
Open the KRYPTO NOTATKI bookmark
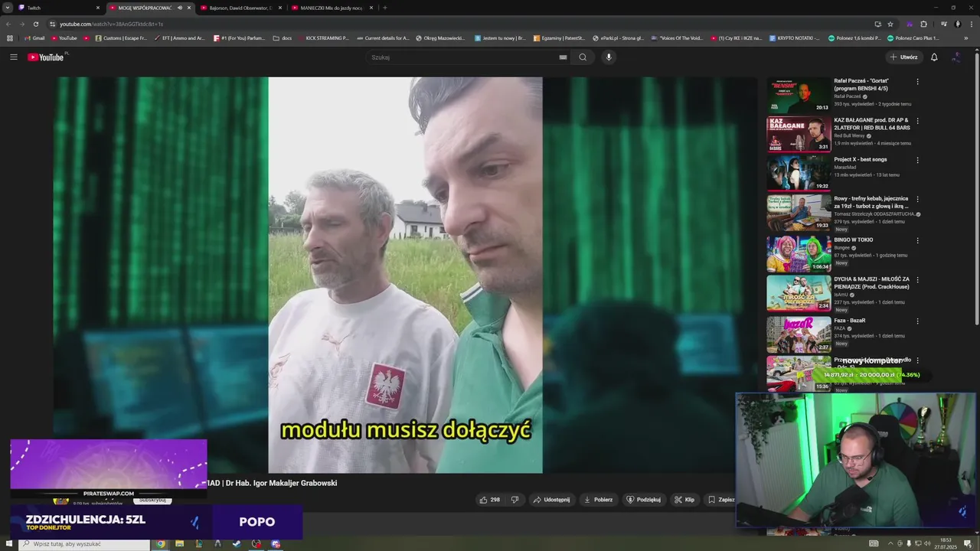794,37
